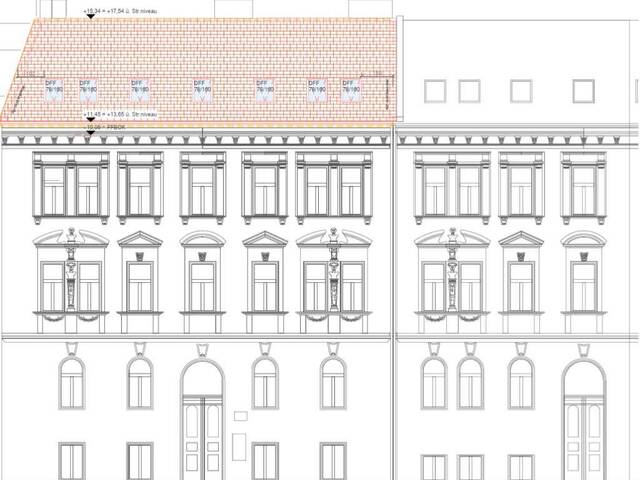Select the arched entrance door of right building
Image resolution: width=640 pixels, height=480 pixels.
tap(583, 420)
